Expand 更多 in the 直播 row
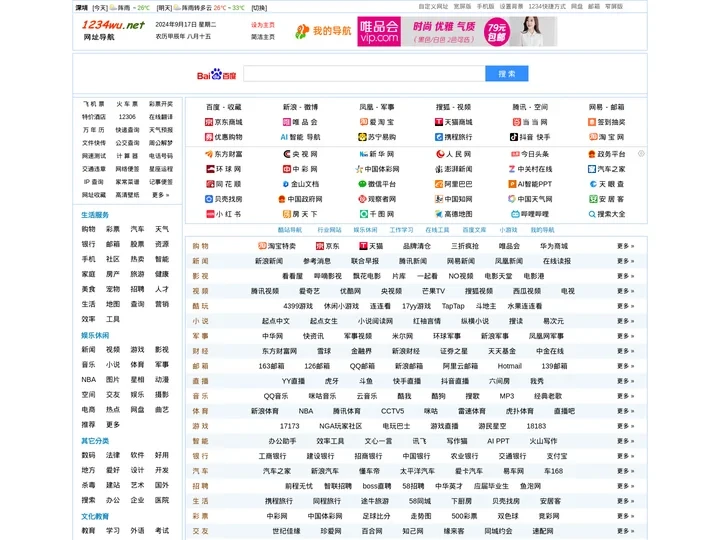720x540 pixels. pos(625,381)
